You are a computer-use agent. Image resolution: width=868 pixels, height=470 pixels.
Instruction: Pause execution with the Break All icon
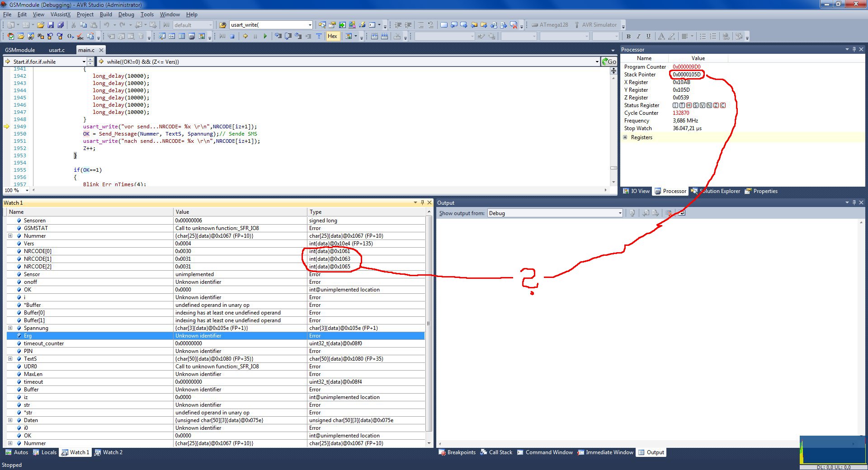pyautogui.click(x=255, y=36)
